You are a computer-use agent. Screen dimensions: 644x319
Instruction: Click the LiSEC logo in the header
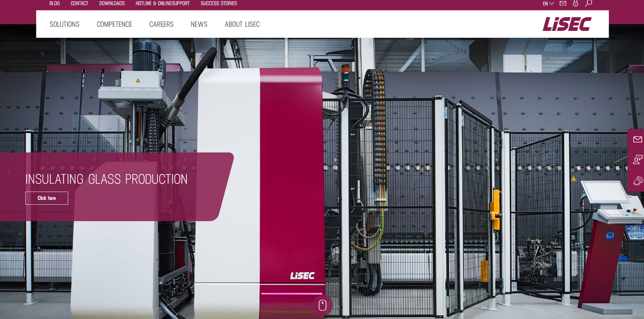[x=567, y=24]
